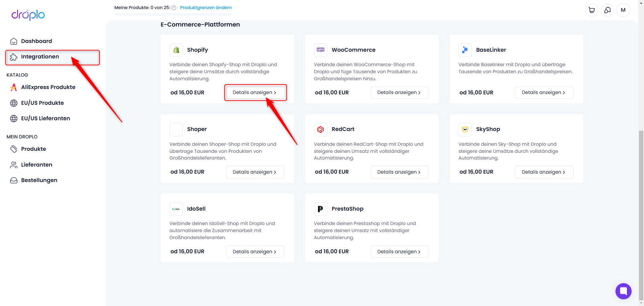Go to Lieferanten under Mein Droplo
Viewport: 644px width, 306px height.
click(37, 165)
